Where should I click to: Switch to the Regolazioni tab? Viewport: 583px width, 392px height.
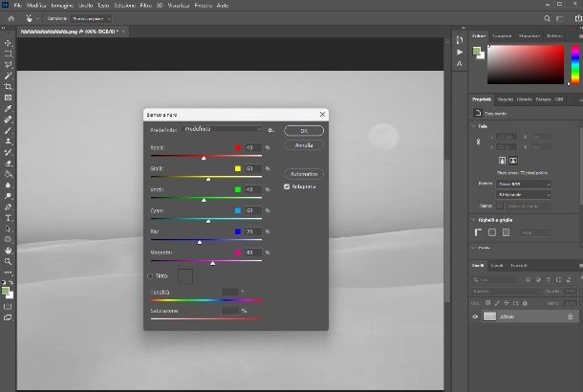tap(506, 99)
